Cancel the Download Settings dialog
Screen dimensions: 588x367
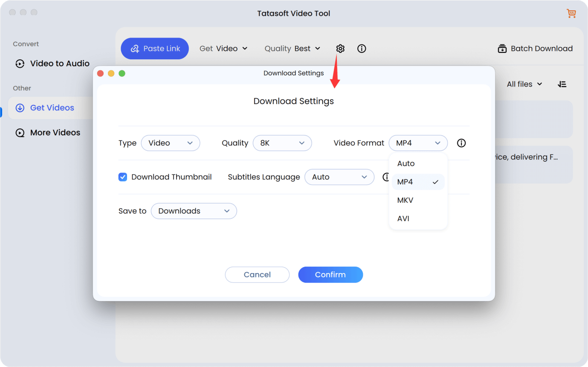point(257,274)
